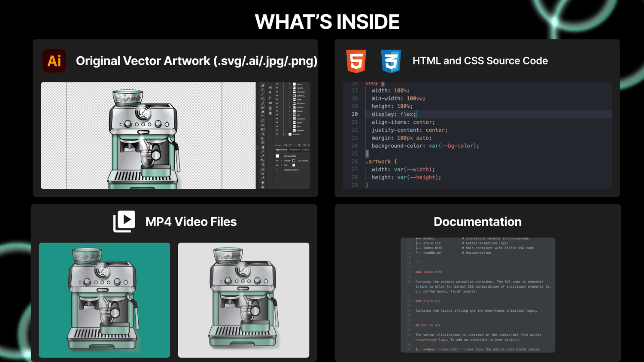Hide the container layer
This screenshot has height=362, width=644.
277,119
